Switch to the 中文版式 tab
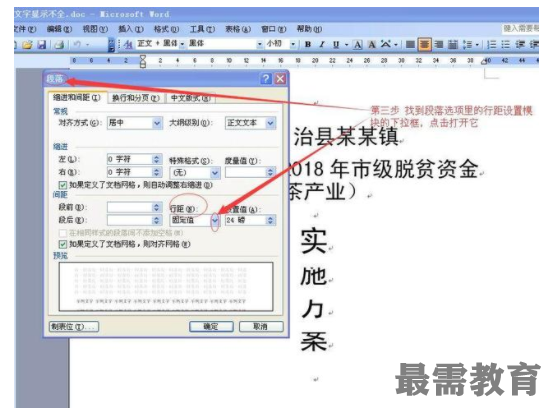 190,98
